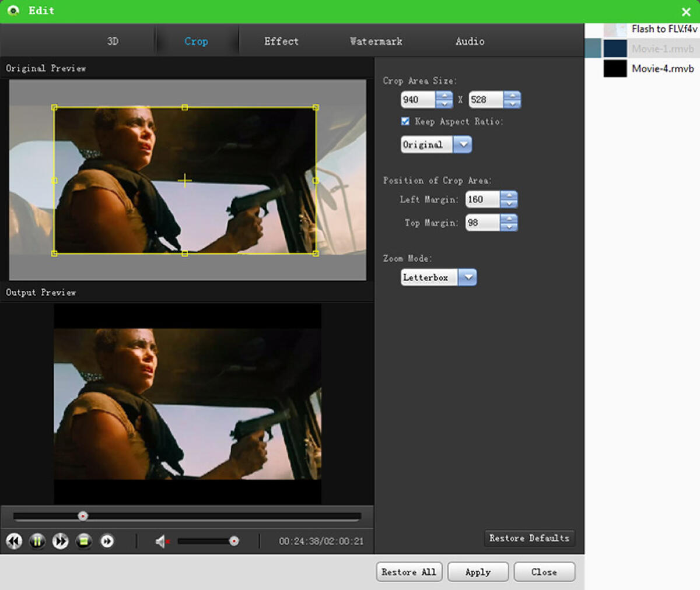Decrease Left Margin using down stepper
The height and width of the screenshot is (590, 700).
509,203
